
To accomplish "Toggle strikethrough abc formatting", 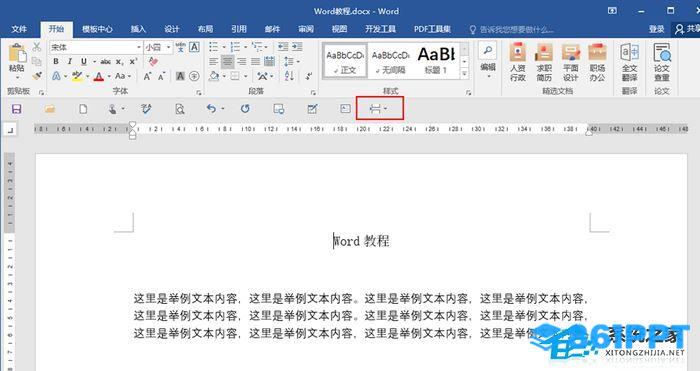I will [105, 62].
